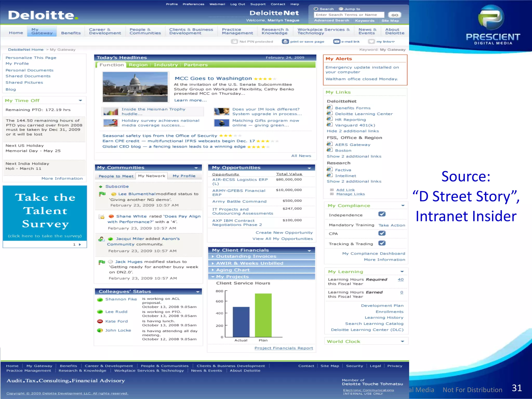Open the Project Financials Report link
This screenshot has height=399, width=532.
point(284,348)
